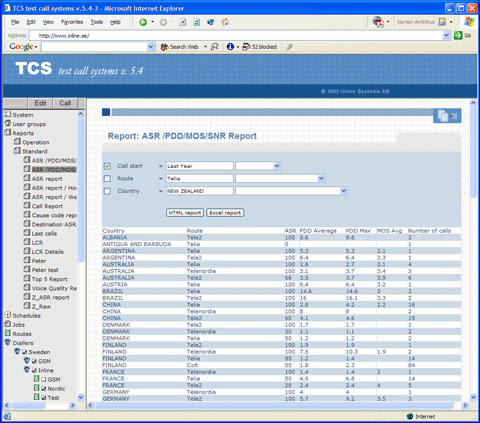The width and height of the screenshot is (480, 423).
Task: Click the Jobs icon in sidebar
Action: pos(8,324)
